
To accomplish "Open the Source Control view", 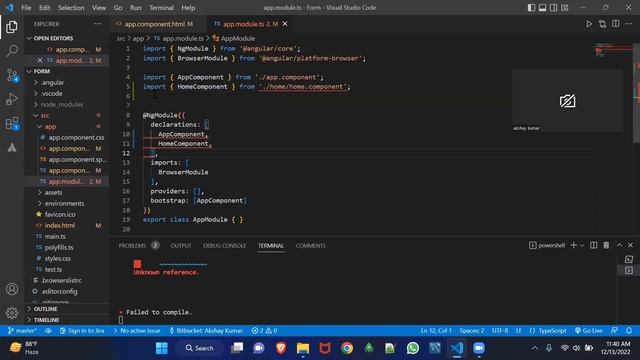I will tap(12, 75).
